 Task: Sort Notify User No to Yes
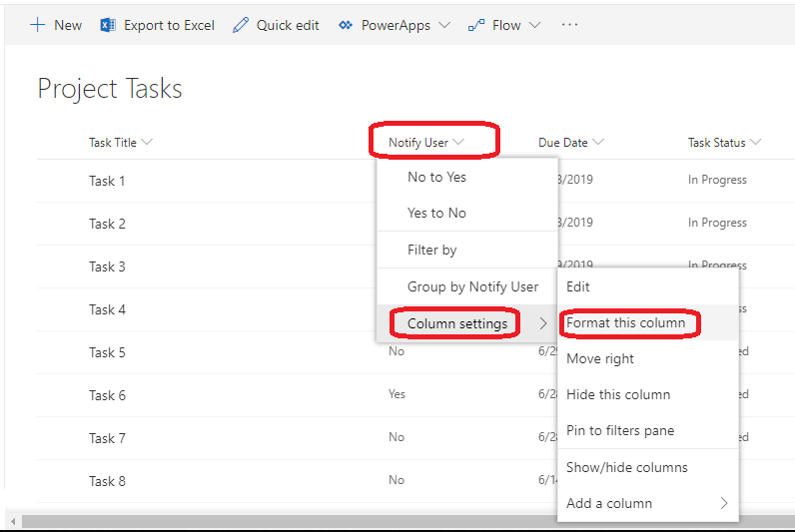coord(436,177)
